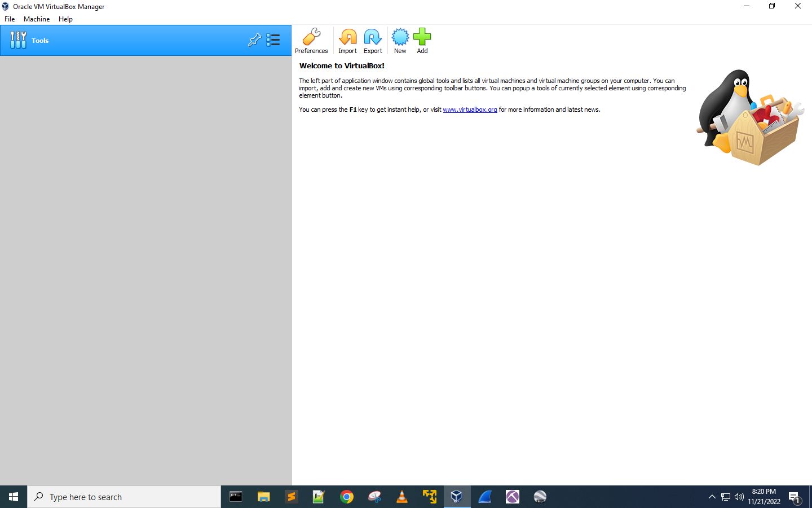Open the Tools list menu icon
812x508 pixels.
coord(273,40)
